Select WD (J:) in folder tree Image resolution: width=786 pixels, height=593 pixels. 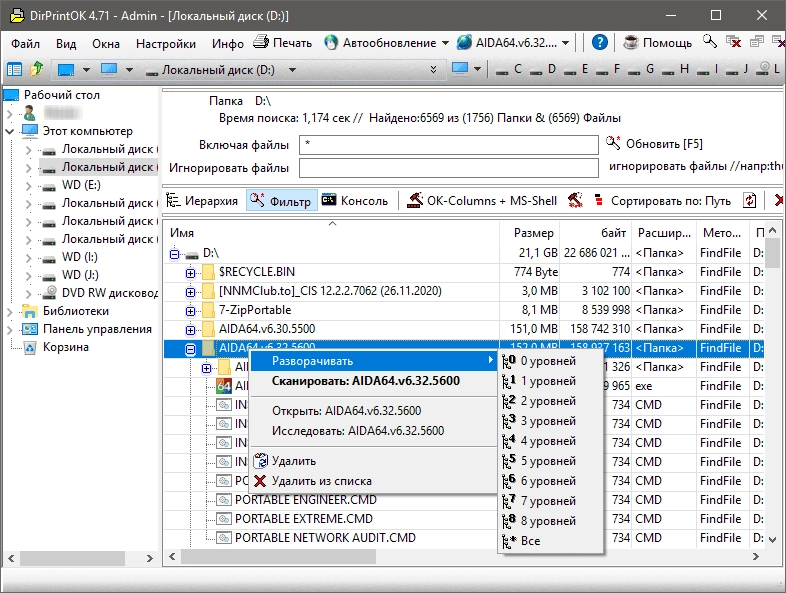tap(80, 275)
